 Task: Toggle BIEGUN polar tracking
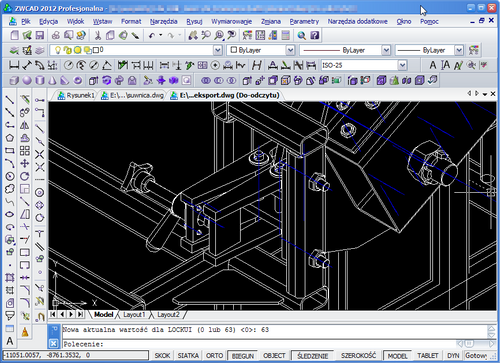tap(243, 356)
